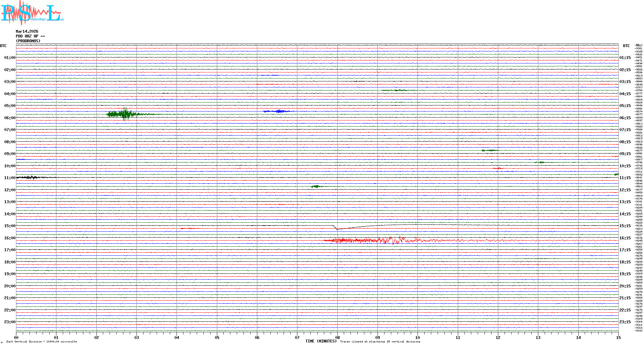
Task: Click the traces clipped footnote text
Action: point(380,342)
